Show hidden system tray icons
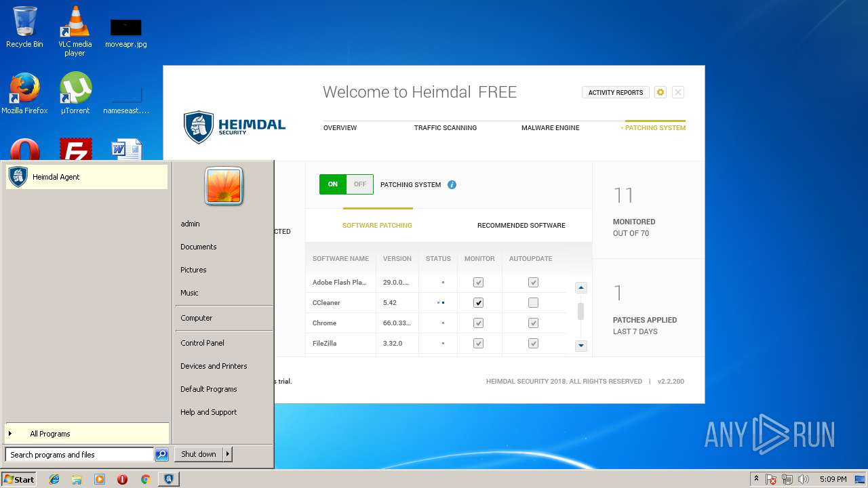This screenshot has height=488, width=868. coord(756,479)
